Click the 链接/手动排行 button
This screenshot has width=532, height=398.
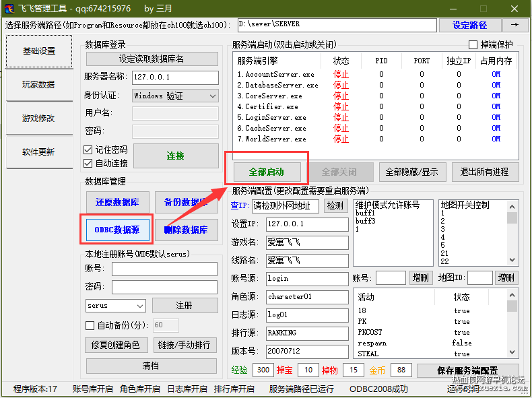tap(185, 345)
